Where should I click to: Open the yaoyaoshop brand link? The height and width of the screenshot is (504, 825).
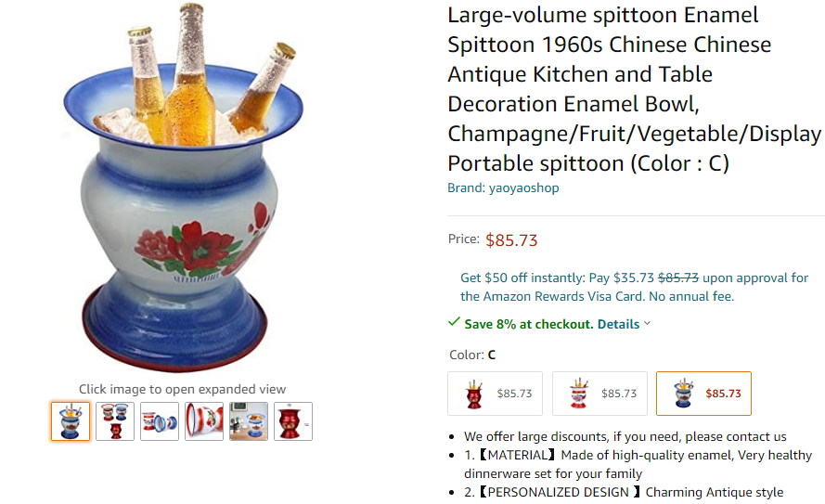pyautogui.click(x=523, y=187)
